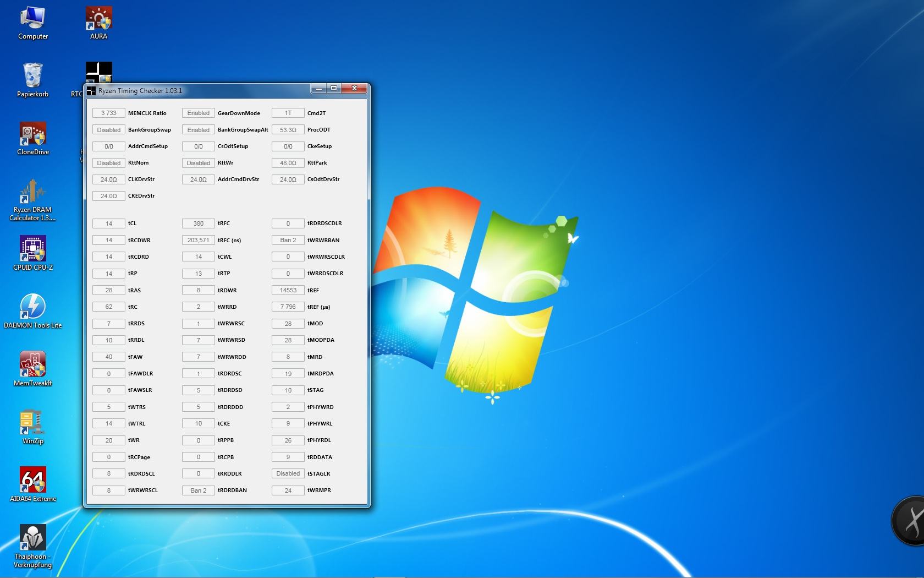
Task: Select the AddrCmdDrvStr value field
Action: (x=199, y=179)
